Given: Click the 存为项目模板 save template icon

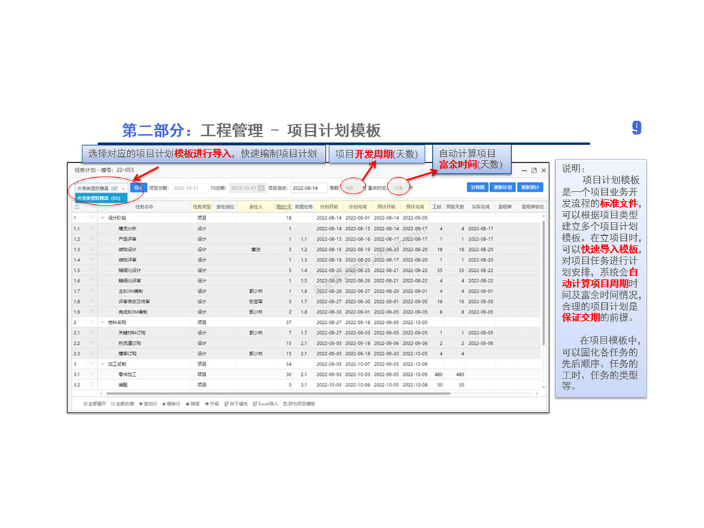Looking at the screenshot, I should [x=286, y=404].
